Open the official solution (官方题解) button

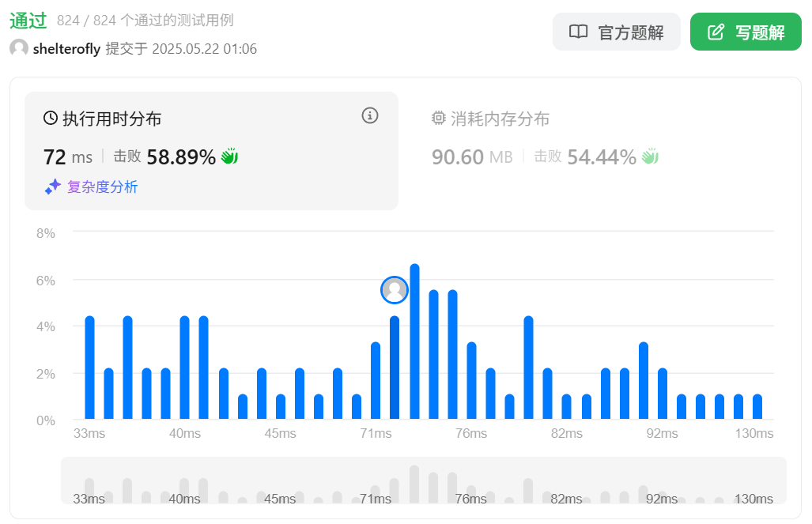tap(616, 32)
